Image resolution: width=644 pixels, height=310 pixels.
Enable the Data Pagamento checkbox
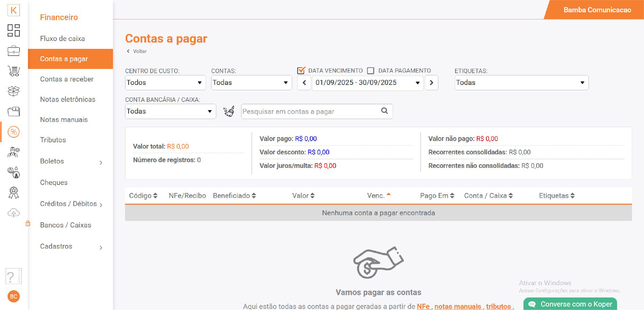point(371,71)
